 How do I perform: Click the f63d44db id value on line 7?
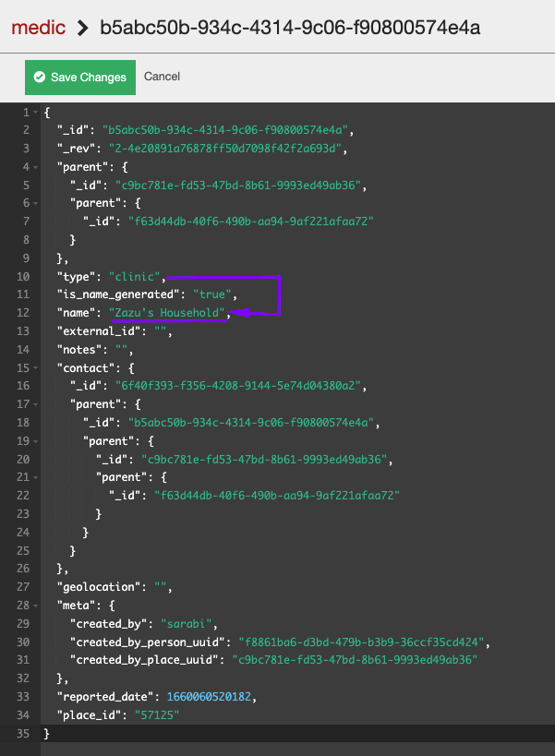[251, 222]
